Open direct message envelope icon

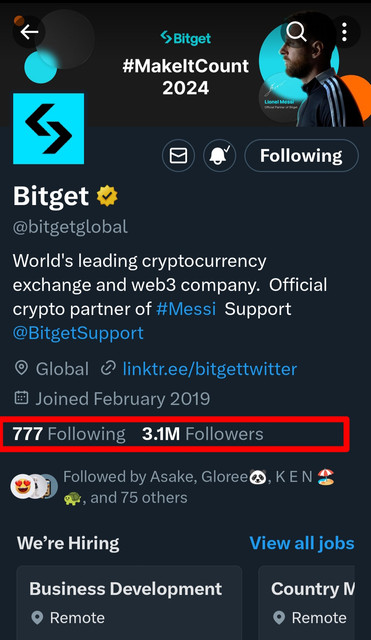pyautogui.click(x=178, y=156)
